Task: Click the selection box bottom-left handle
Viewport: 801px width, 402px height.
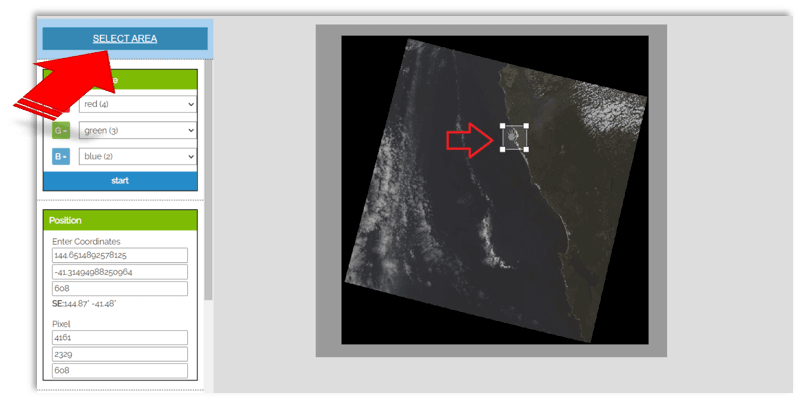Action: (x=503, y=150)
